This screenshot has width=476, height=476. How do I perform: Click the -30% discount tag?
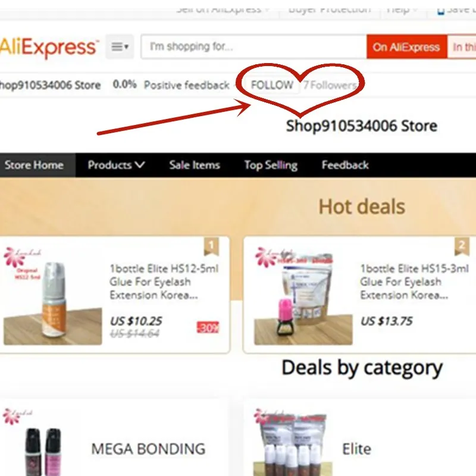point(208,327)
